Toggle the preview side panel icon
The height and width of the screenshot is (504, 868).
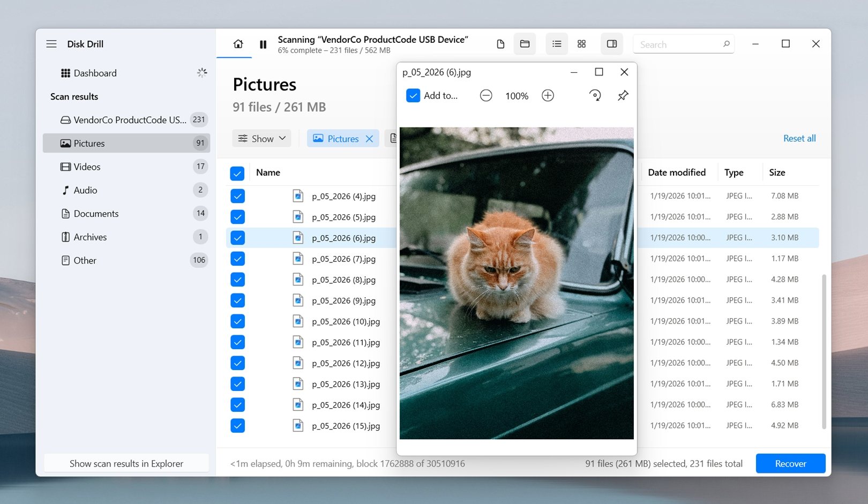611,44
